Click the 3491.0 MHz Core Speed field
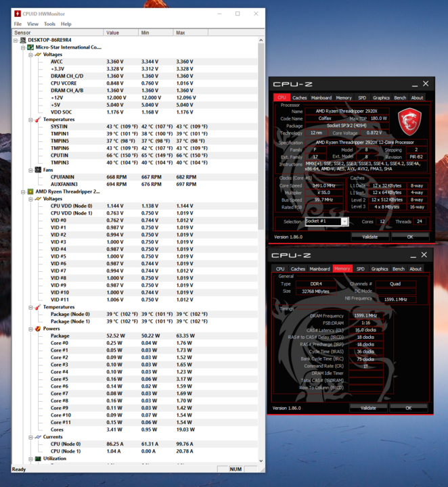Screen dimensions: 448x487 coord(324,185)
